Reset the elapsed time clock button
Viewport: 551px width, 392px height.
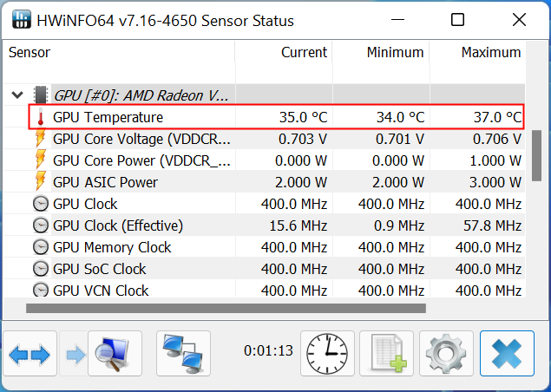[x=327, y=354]
